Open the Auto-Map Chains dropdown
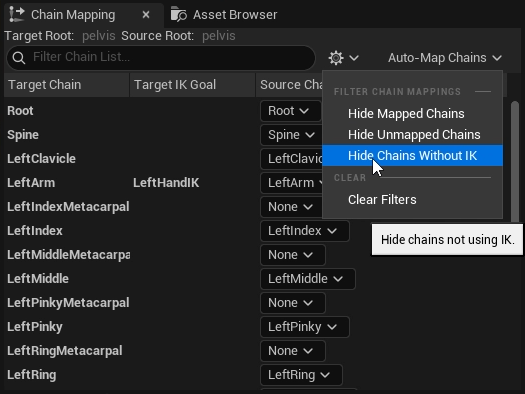Screen dimensions: 525x394 (445, 58)
